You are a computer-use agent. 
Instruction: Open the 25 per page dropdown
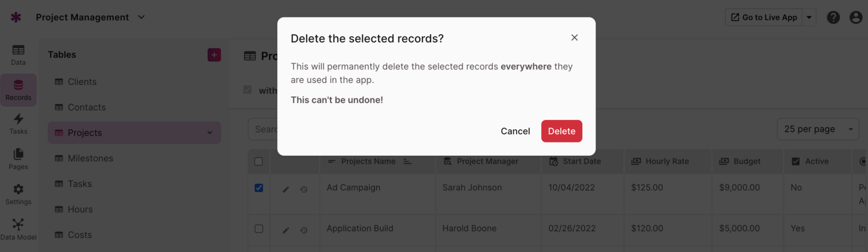click(x=818, y=129)
